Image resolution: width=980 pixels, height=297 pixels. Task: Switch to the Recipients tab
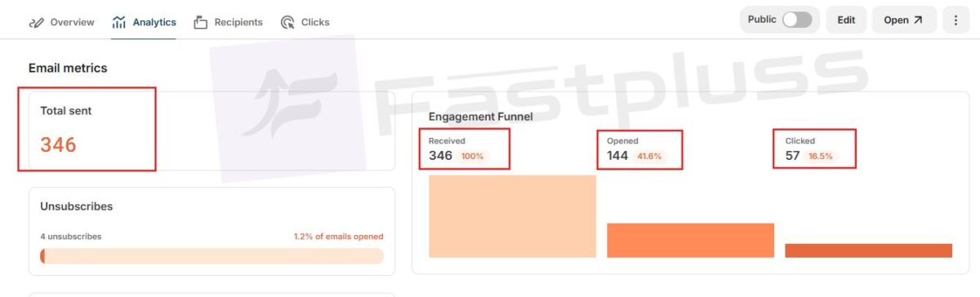pyautogui.click(x=229, y=22)
